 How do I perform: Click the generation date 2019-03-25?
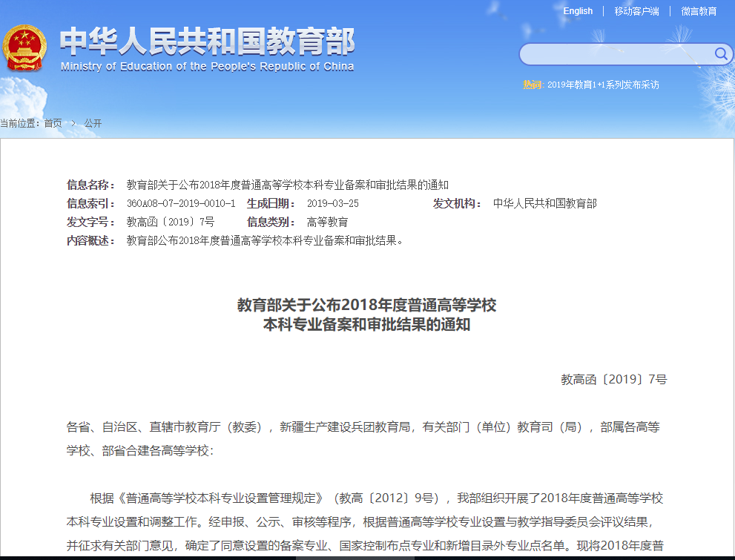coord(332,203)
